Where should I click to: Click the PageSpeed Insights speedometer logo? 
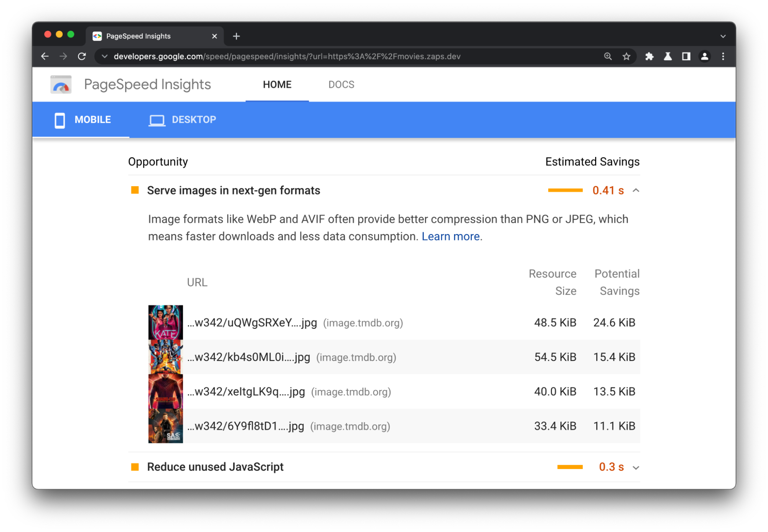click(x=60, y=84)
